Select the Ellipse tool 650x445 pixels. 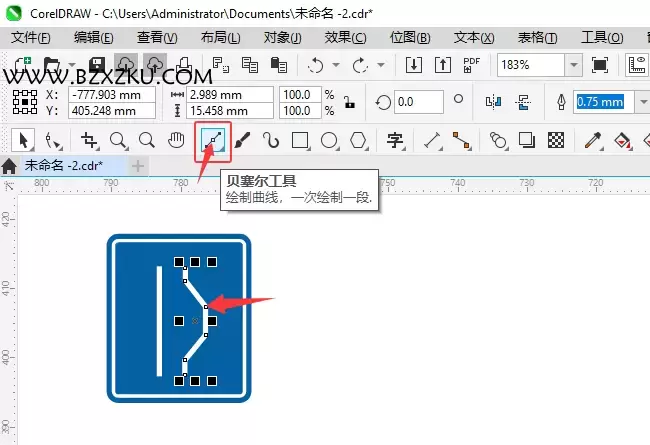point(329,140)
